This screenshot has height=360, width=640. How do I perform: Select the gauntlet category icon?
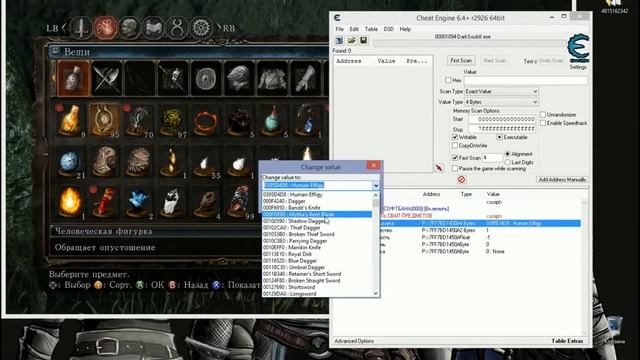coord(305,78)
